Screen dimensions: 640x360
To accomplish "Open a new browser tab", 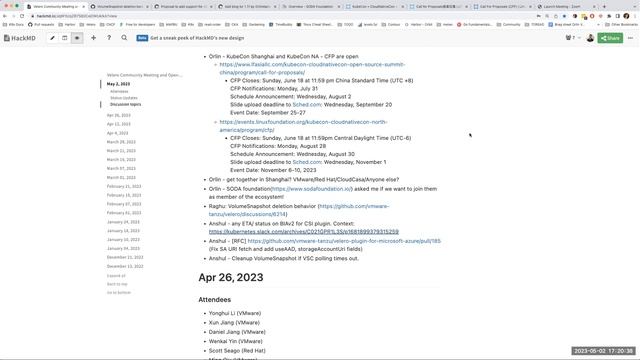I will tap(604, 7).
